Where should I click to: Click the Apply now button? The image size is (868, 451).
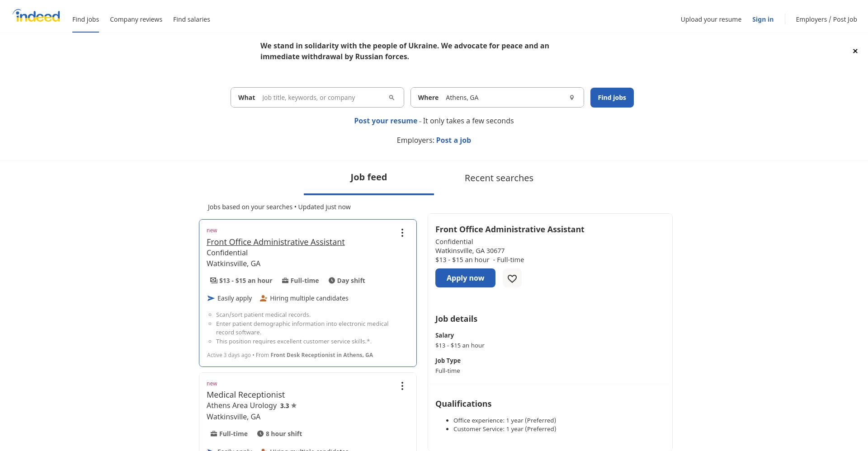point(465,278)
